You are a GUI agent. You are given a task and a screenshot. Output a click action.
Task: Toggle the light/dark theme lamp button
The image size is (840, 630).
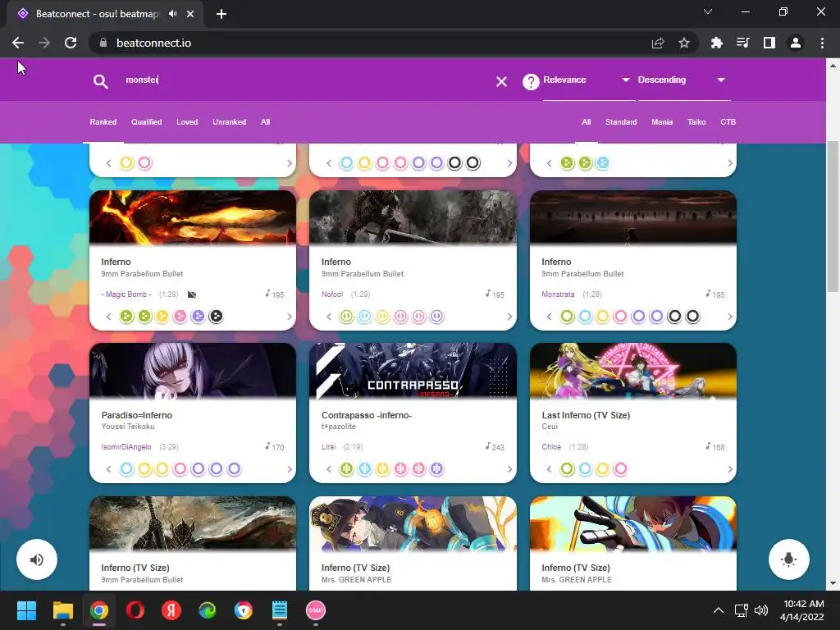click(788, 559)
